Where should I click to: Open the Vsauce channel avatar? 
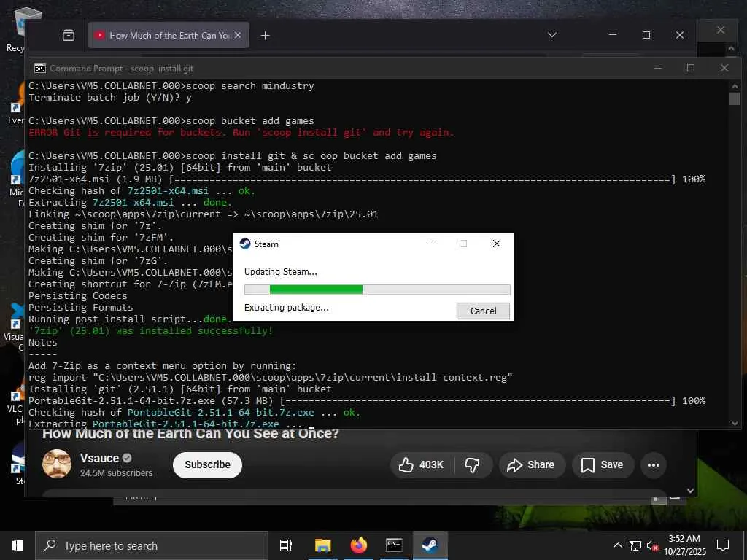57,464
